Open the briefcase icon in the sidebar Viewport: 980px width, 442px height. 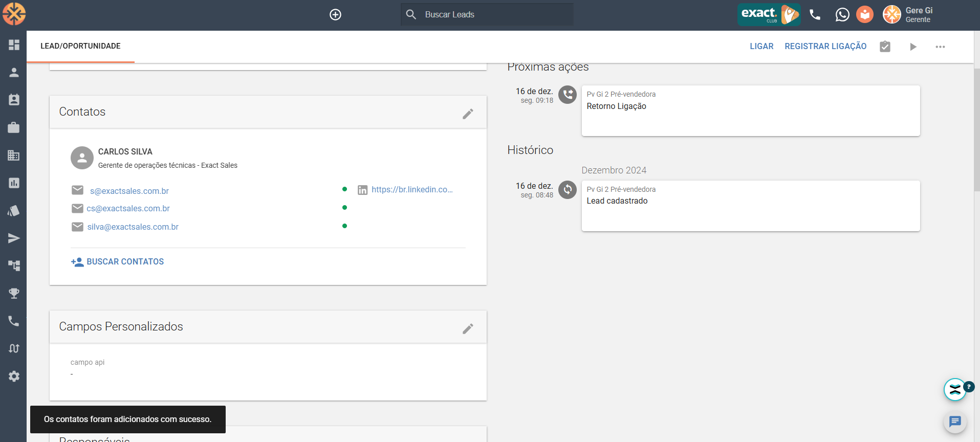pyautogui.click(x=14, y=127)
